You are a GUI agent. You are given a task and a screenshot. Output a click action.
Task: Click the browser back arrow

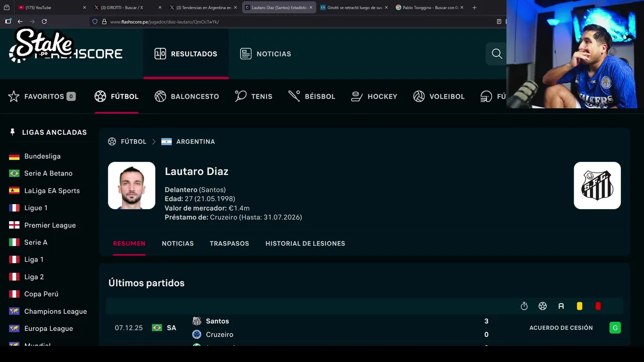[x=20, y=22]
